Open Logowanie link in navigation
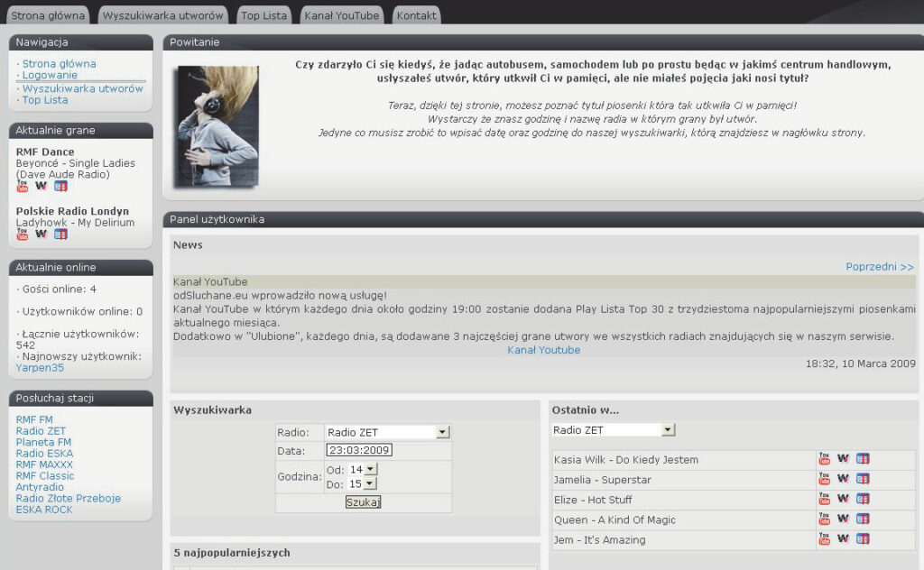The image size is (924, 570). (50, 76)
